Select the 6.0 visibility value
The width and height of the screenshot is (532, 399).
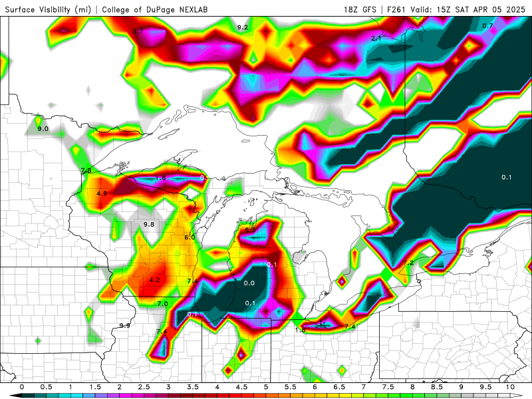(190, 237)
